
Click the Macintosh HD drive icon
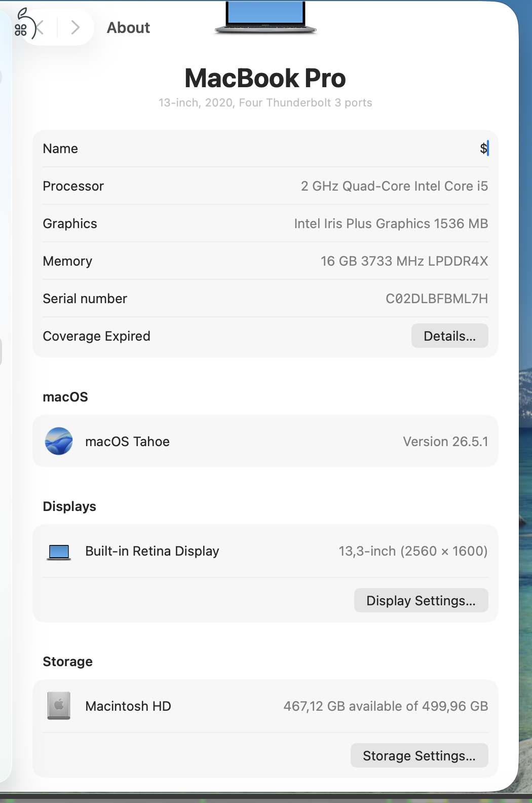[x=59, y=706]
